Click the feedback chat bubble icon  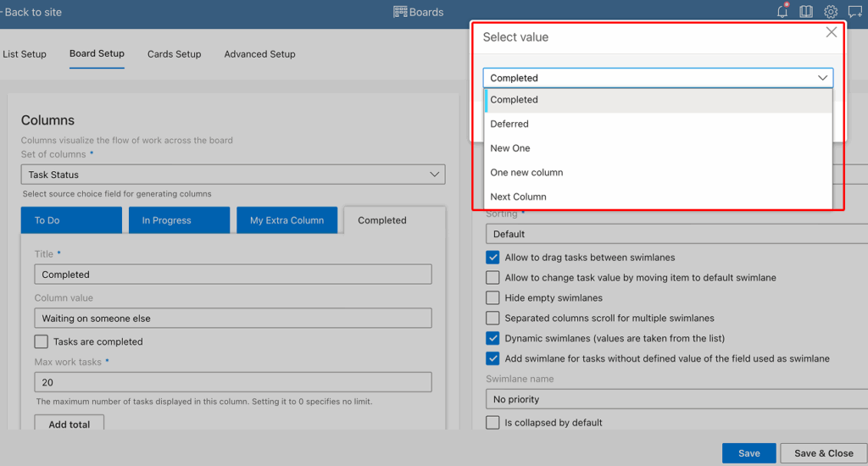click(x=855, y=12)
